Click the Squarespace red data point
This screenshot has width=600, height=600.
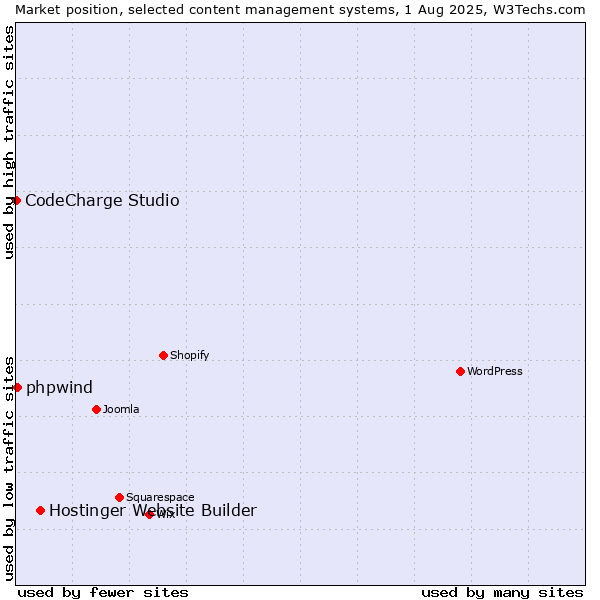pyautogui.click(x=119, y=497)
